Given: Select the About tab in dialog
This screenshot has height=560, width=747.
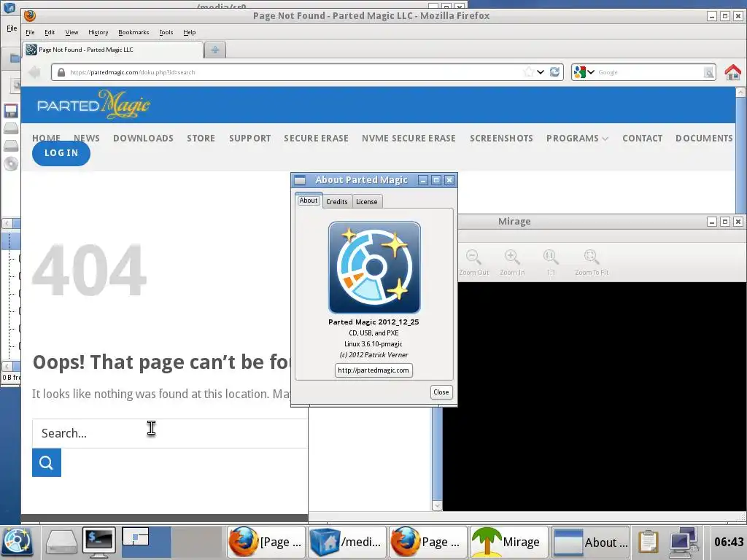Looking at the screenshot, I should click(x=309, y=201).
